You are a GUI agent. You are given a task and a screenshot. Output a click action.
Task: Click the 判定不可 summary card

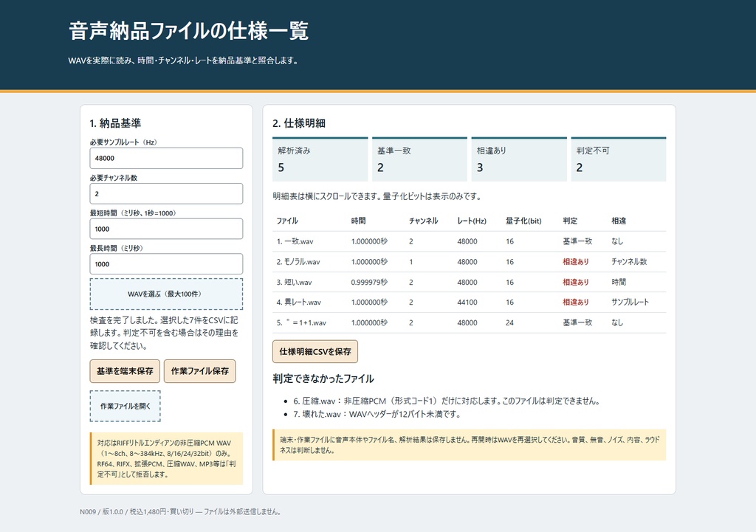click(619, 159)
